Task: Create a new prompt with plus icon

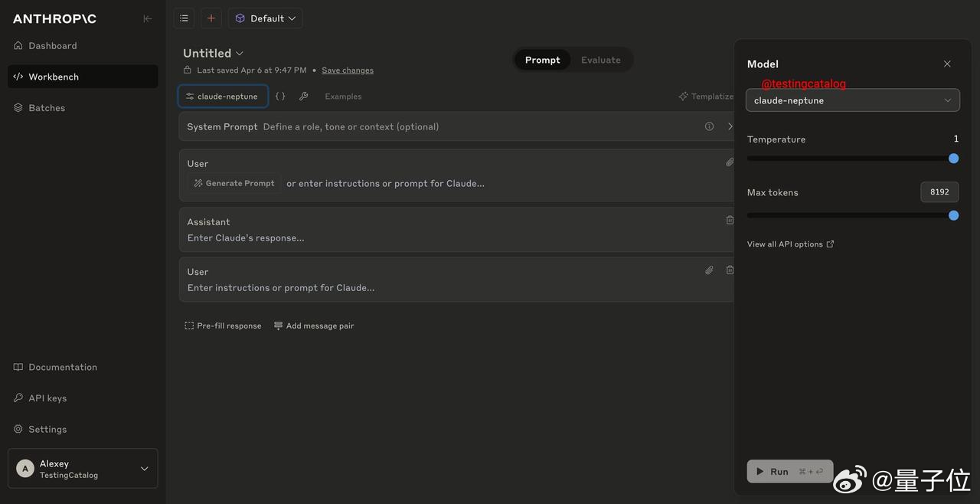Action: 211,18
